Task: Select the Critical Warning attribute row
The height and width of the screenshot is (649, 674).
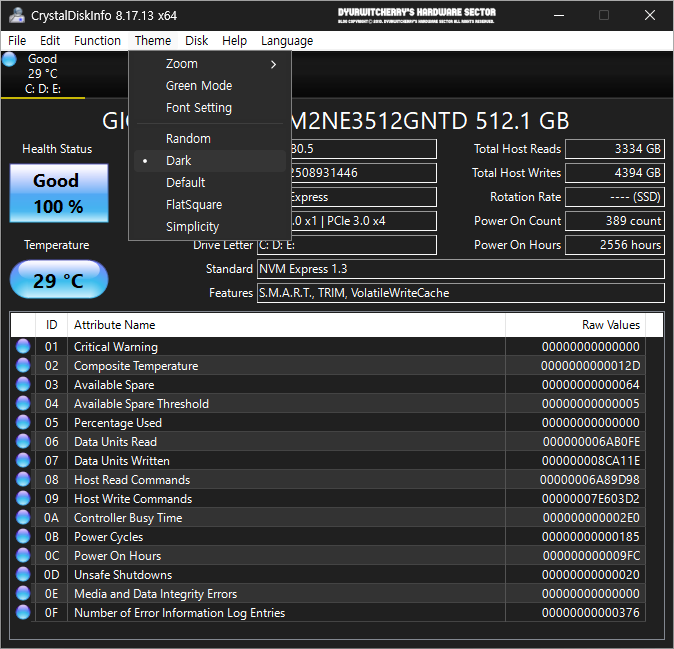Action: tap(328, 346)
